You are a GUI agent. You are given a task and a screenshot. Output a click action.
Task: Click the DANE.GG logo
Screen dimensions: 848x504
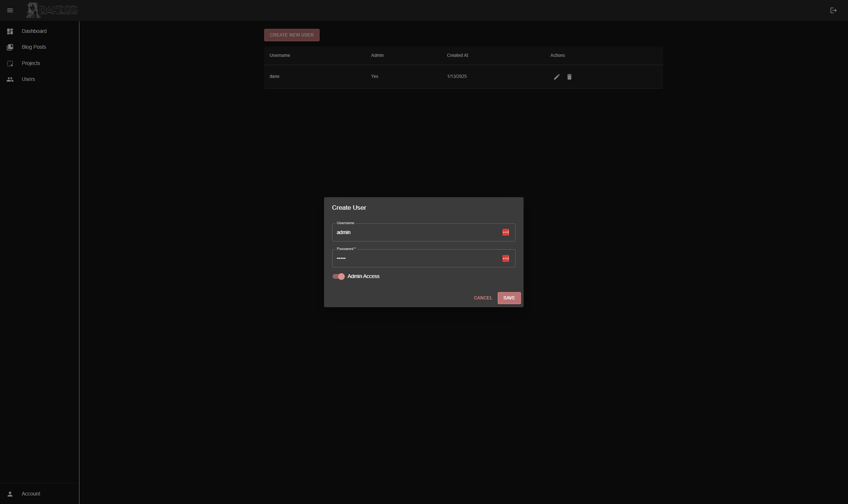coord(52,10)
